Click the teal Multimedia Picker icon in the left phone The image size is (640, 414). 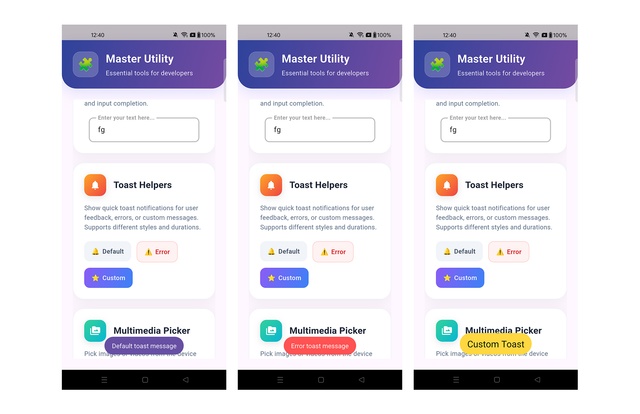(95, 330)
